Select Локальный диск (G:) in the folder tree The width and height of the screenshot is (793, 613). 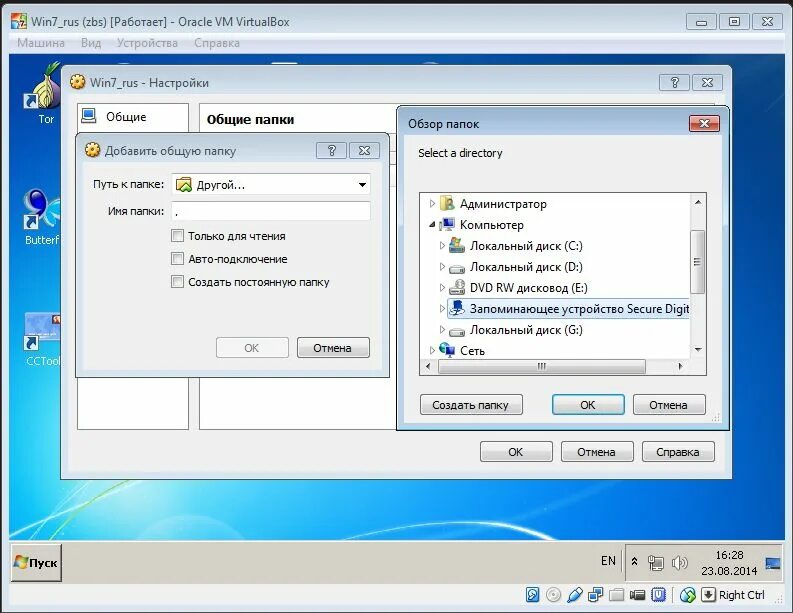(526, 330)
